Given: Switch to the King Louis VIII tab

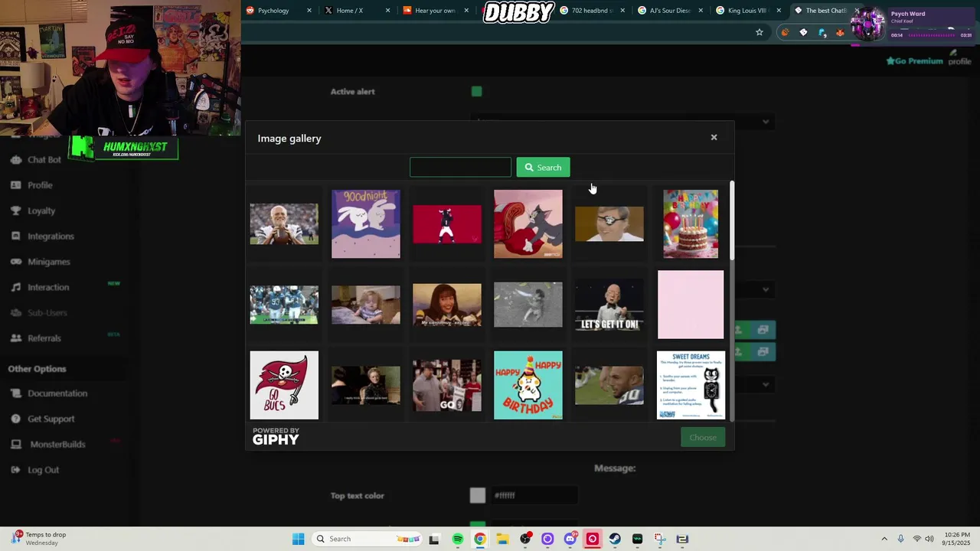Looking at the screenshot, I should coord(747,11).
